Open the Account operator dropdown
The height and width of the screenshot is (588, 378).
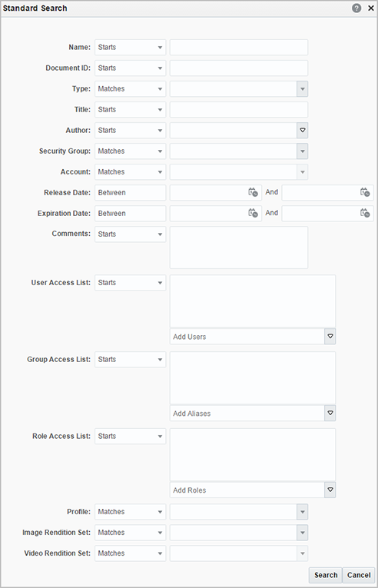[130, 171]
